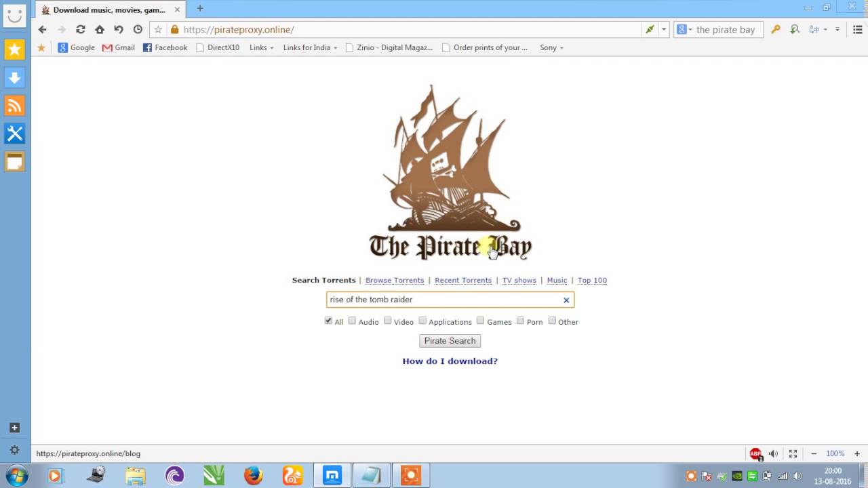
Task: Open the Browse Torrents link
Action: tap(395, 281)
